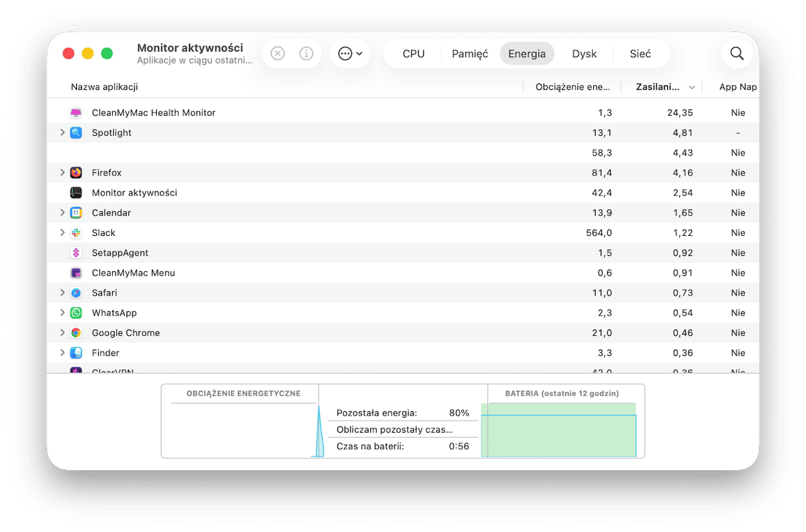The image size is (806, 532).
Task: Click the Calendar app icon
Action: [76, 213]
